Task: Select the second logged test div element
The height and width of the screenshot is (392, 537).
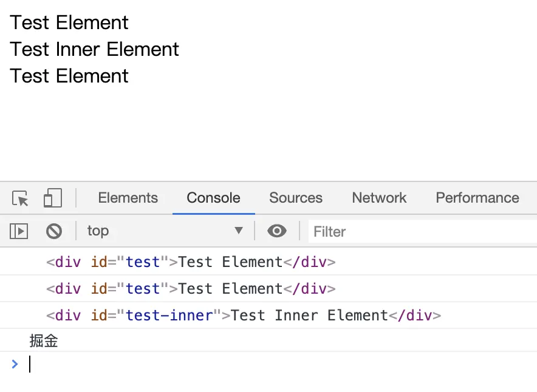Action: pyautogui.click(x=191, y=289)
